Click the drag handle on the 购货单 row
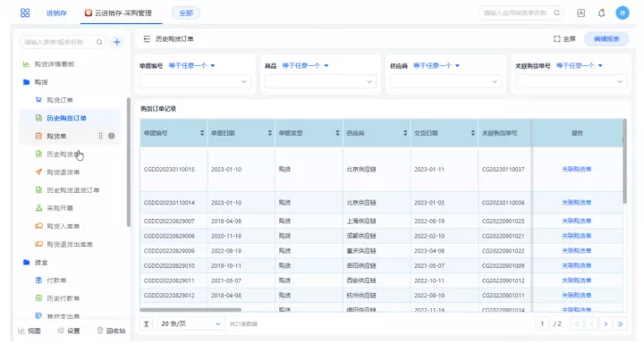The image size is (644, 352). tap(100, 136)
